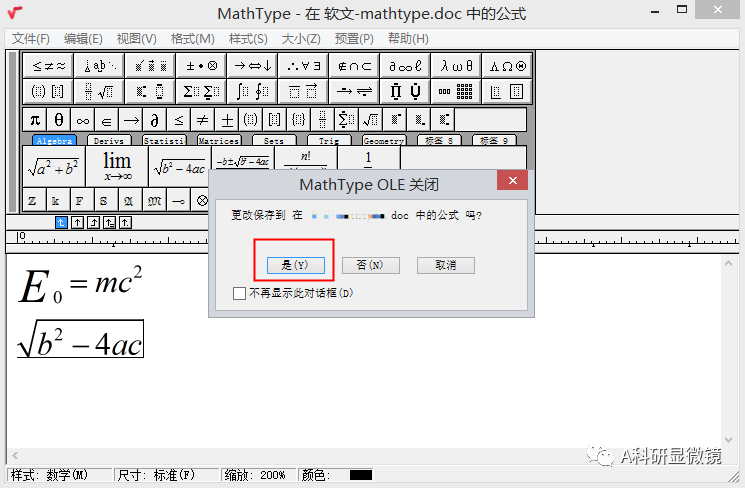Check the 不再显示此对话框(D) checkbox
The width and height of the screenshot is (745, 488).
pos(239,294)
